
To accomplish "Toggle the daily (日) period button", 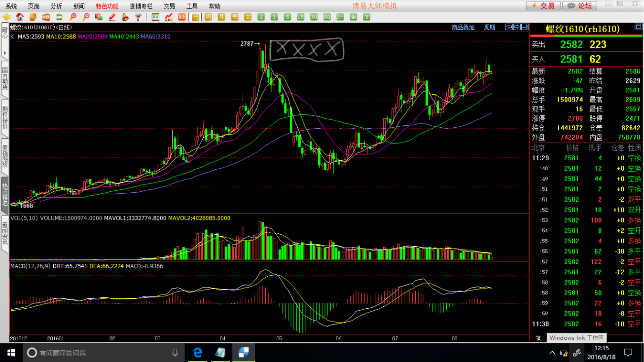I will (195, 17).
